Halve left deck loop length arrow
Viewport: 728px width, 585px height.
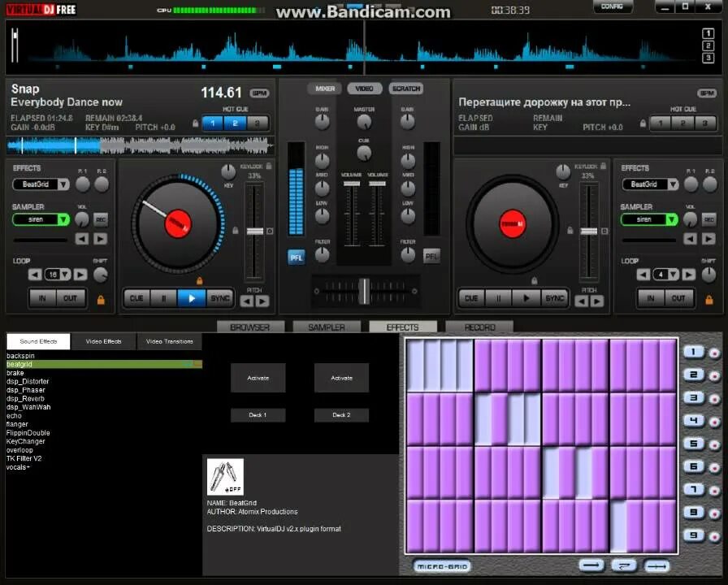35,275
